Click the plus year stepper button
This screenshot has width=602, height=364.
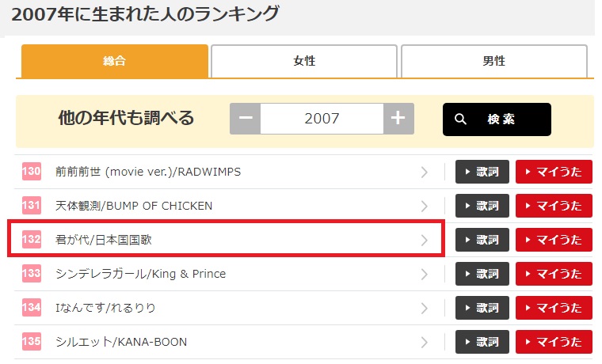[398, 119]
